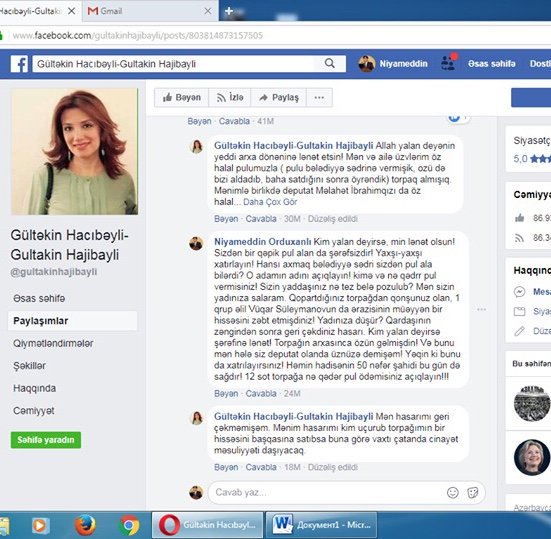Launch Chrome from the taskbar
This screenshot has height=539, width=551.
point(129,525)
